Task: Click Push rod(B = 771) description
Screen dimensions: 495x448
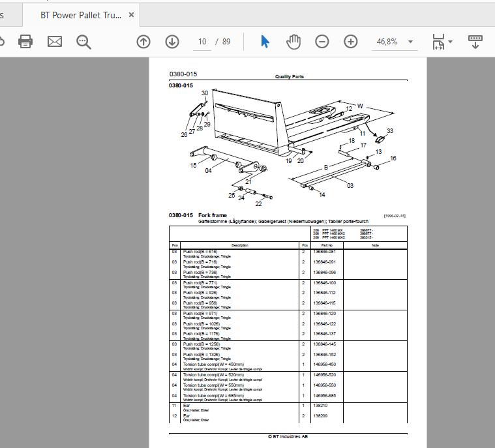Action: (200, 282)
